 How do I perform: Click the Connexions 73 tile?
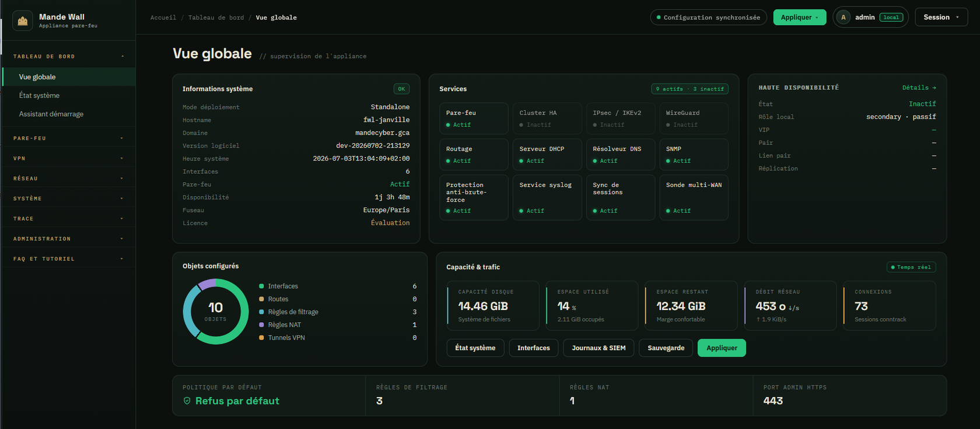(890, 306)
